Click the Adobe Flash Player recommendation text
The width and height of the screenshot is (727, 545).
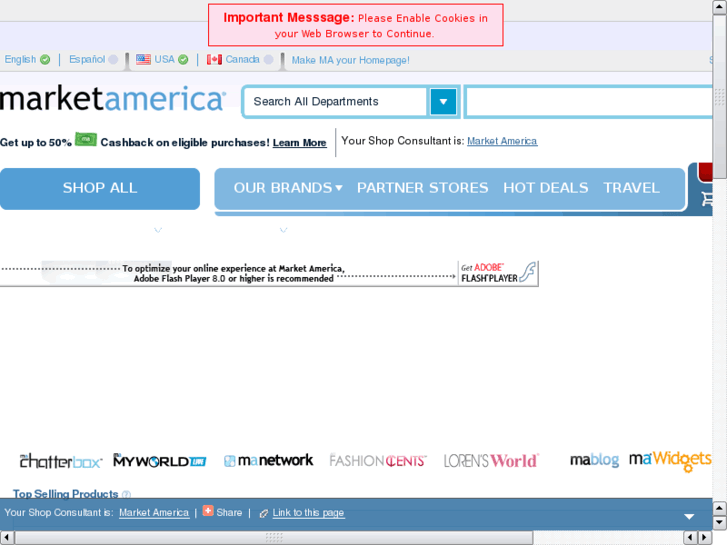click(234, 274)
